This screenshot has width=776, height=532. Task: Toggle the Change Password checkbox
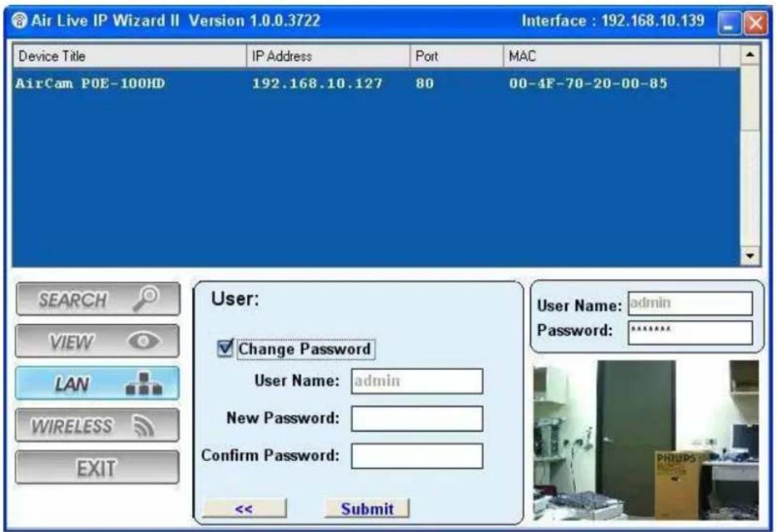(x=225, y=348)
